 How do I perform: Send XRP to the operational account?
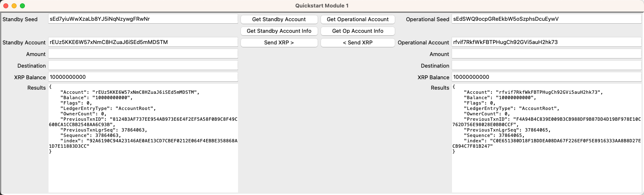pyautogui.click(x=279, y=43)
